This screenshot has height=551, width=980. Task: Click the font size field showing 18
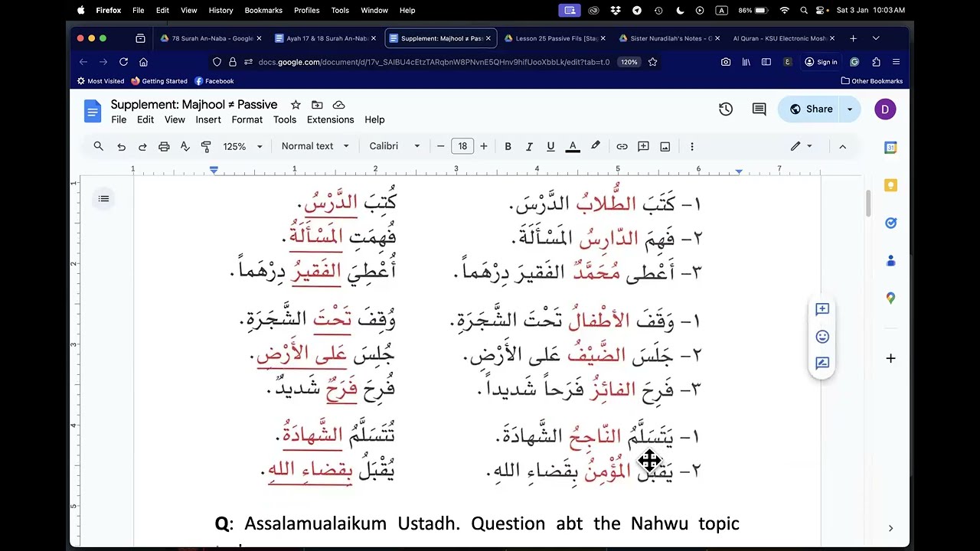[462, 146]
